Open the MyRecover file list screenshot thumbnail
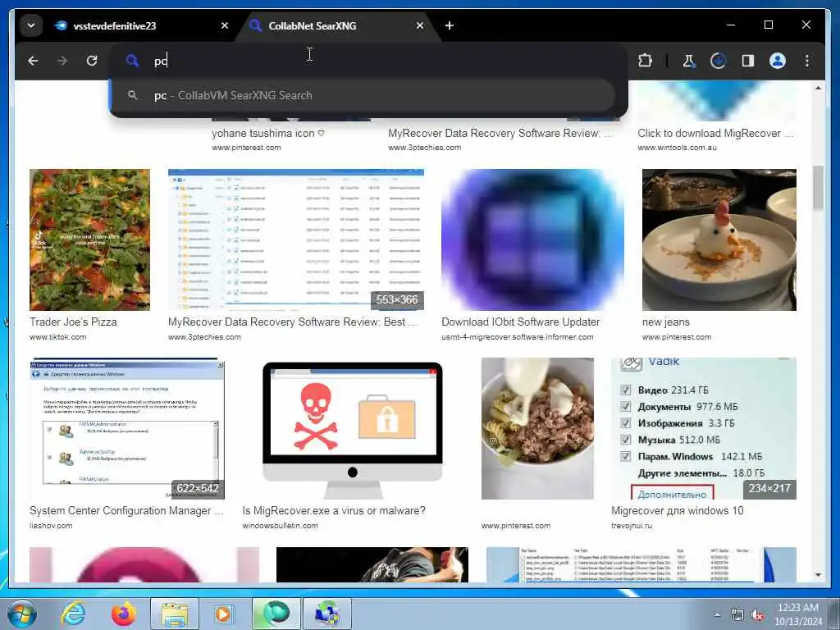840x630 pixels. pos(295,240)
